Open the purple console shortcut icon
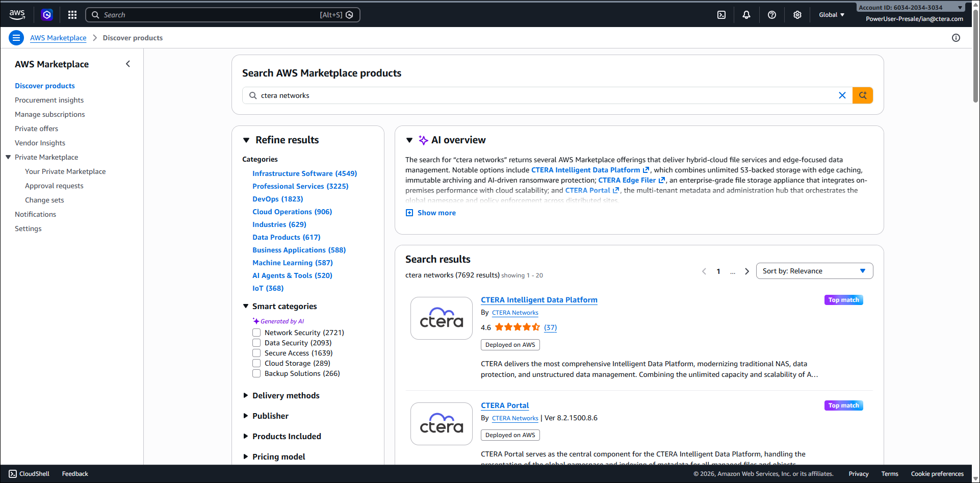Viewport: 980px width, 483px height. coord(47,15)
